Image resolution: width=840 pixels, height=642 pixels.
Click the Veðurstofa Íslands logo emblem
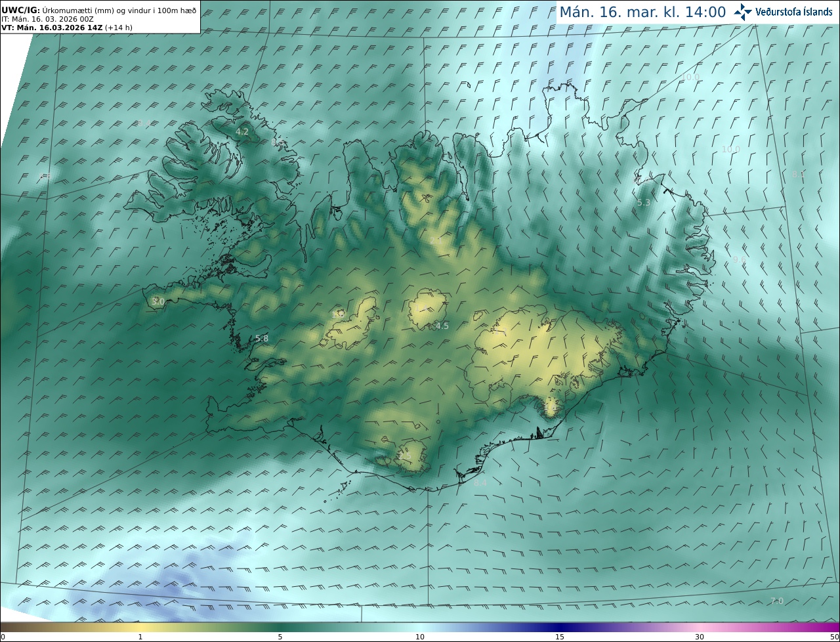coord(743,12)
